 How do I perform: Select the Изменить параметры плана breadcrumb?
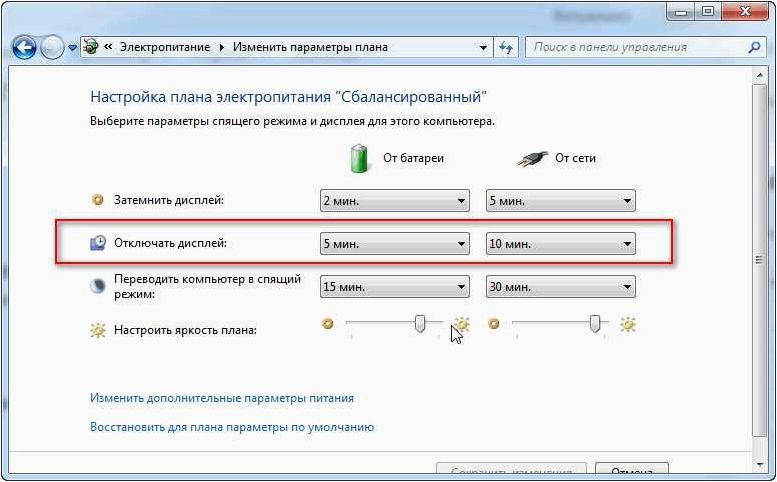tap(310, 48)
